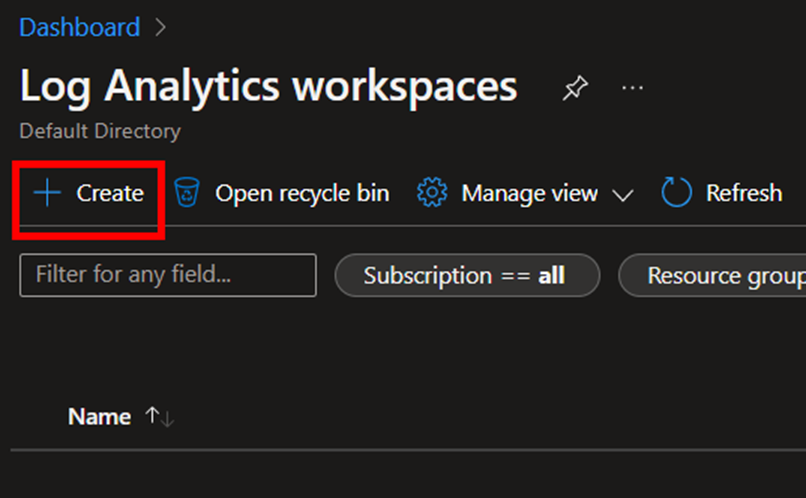806x498 pixels.
Task: Sort by Name using arrow icon
Action: 160,417
